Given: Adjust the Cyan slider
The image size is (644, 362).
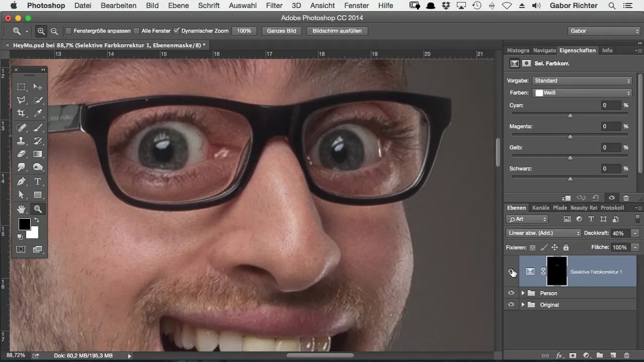Looking at the screenshot, I should coord(570,115).
